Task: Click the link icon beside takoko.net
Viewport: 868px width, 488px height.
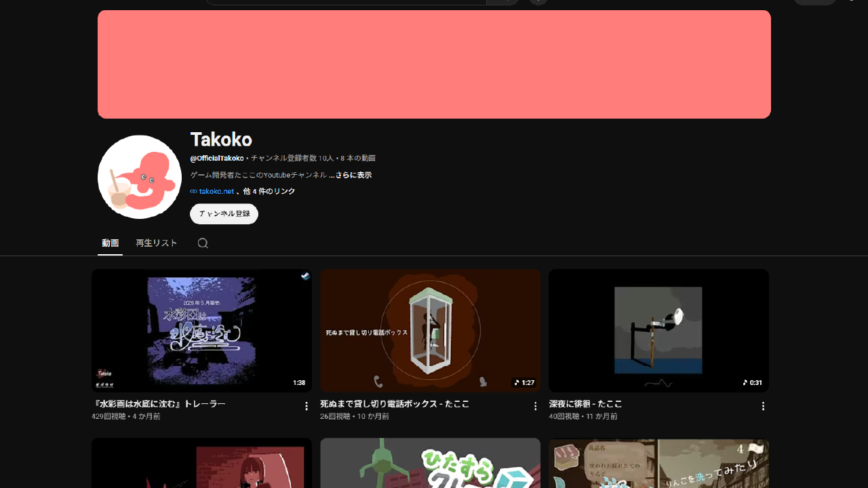Action: tap(193, 192)
